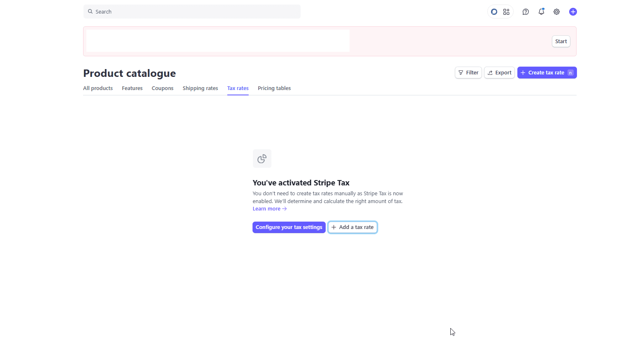Configure your tax settings

(x=289, y=227)
